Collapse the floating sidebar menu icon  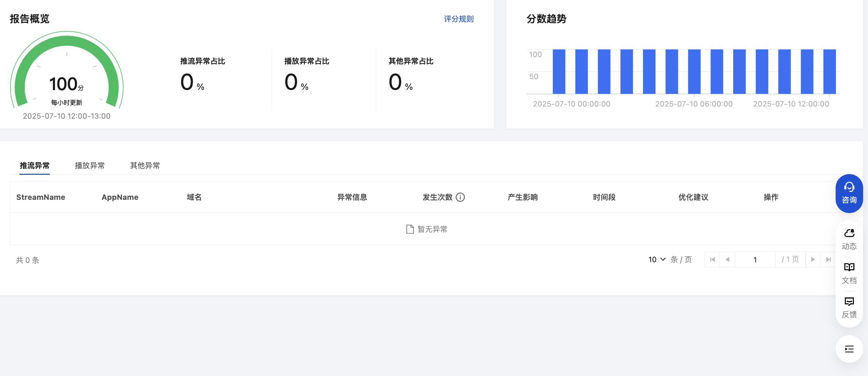tap(849, 349)
